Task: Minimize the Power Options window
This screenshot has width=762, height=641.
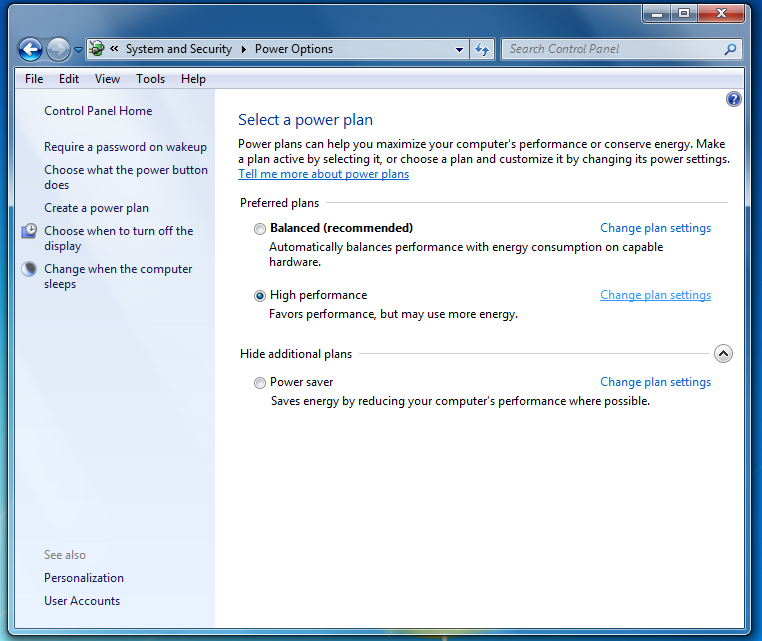Action: (657, 14)
